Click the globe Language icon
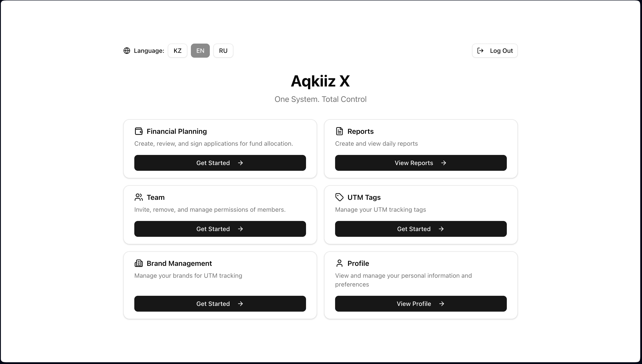This screenshot has height=364, width=642. 127,50
